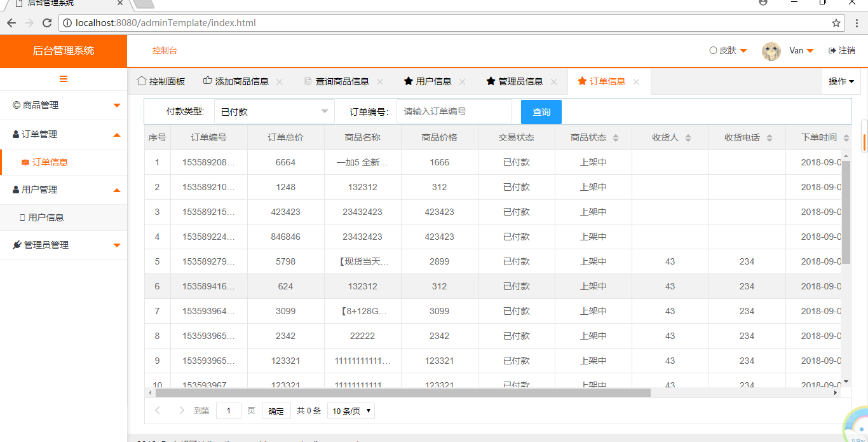Click table horizontal scrollbar thumb
868x442 pixels.
403,393
